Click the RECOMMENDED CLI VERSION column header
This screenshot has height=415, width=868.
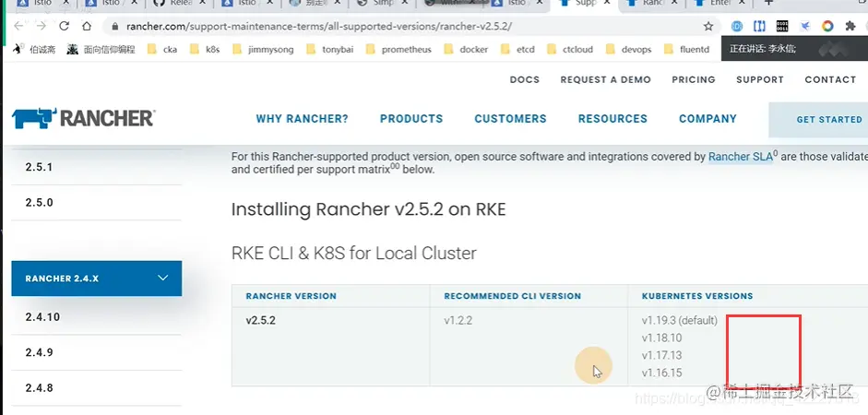coord(513,296)
